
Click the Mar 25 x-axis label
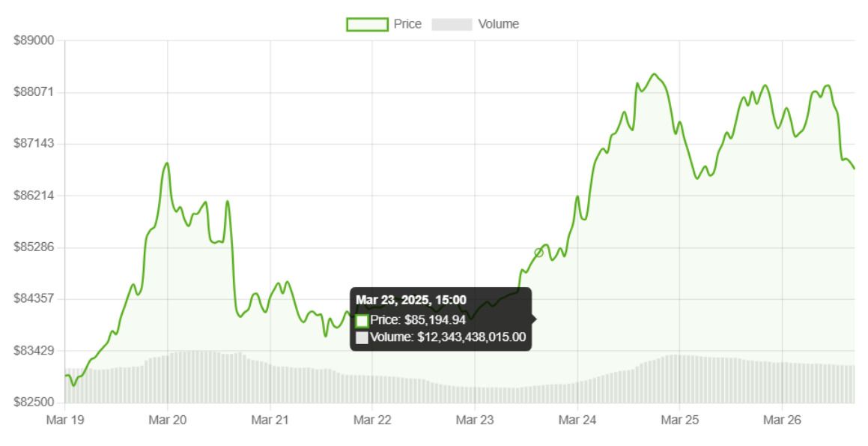click(x=680, y=420)
